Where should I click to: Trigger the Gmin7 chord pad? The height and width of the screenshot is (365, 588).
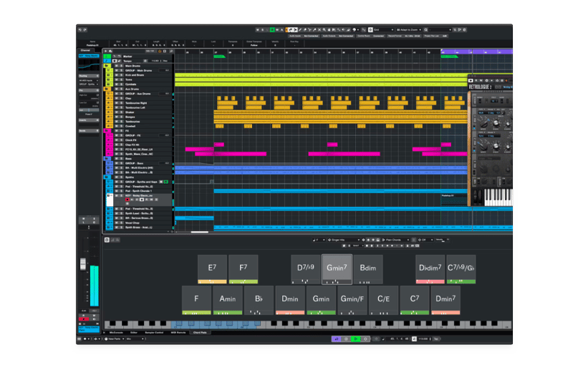[337, 268]
